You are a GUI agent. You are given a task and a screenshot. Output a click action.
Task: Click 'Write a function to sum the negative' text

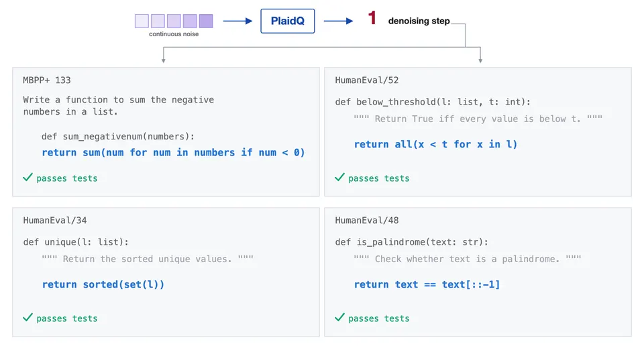click(118, 100)
